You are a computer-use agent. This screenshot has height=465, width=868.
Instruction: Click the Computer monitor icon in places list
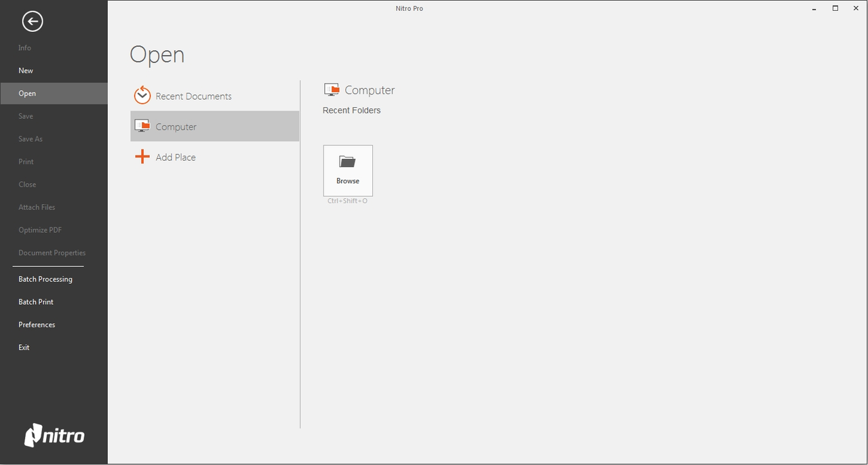142,126
